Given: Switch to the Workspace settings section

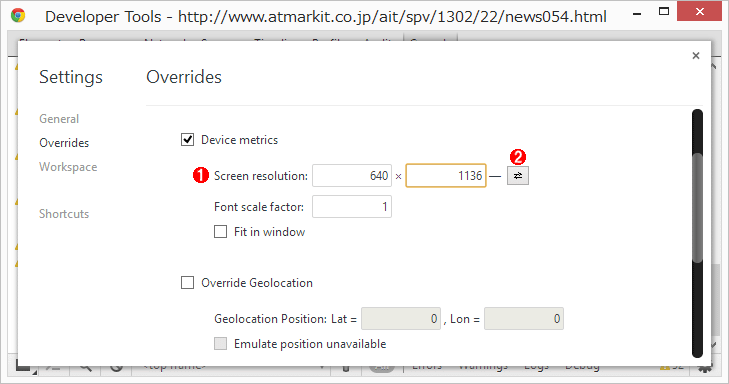Looking at the screenshot, I should point(68,167).
